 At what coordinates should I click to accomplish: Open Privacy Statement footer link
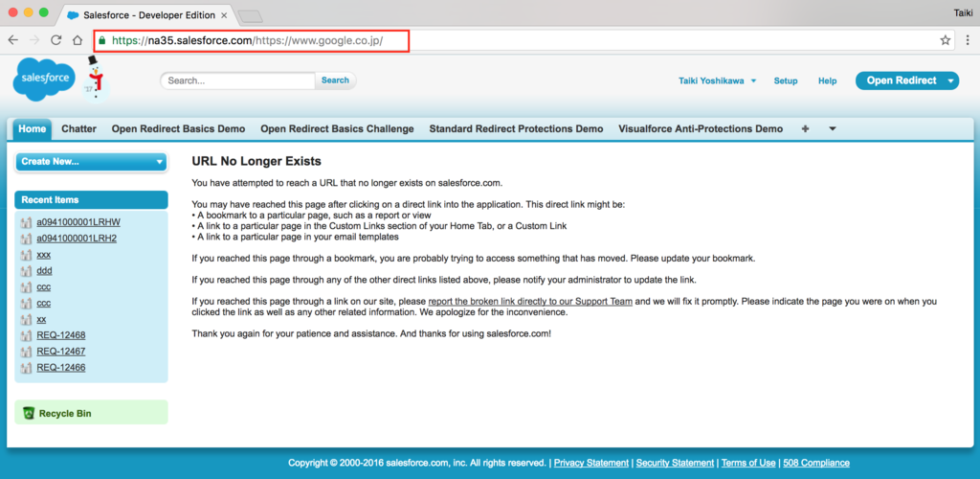[591, 463]
